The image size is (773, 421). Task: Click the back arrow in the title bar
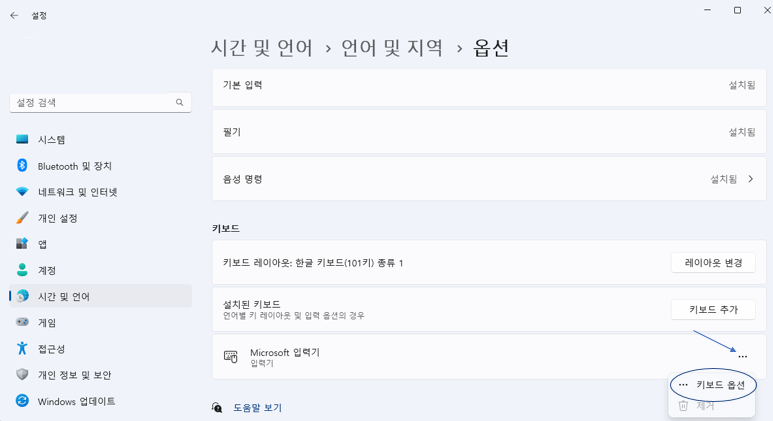[14, 16]
